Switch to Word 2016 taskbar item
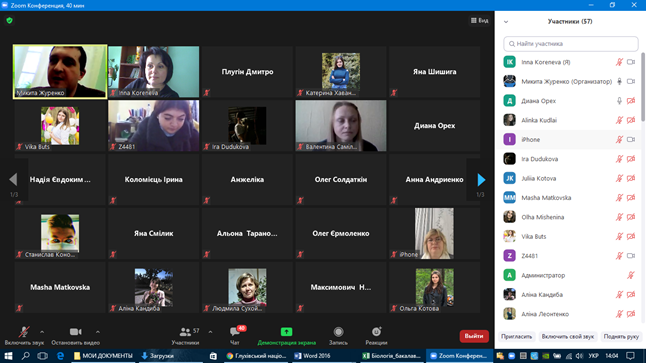This screenshot has width=646, height=363. (x=312, y=356)
